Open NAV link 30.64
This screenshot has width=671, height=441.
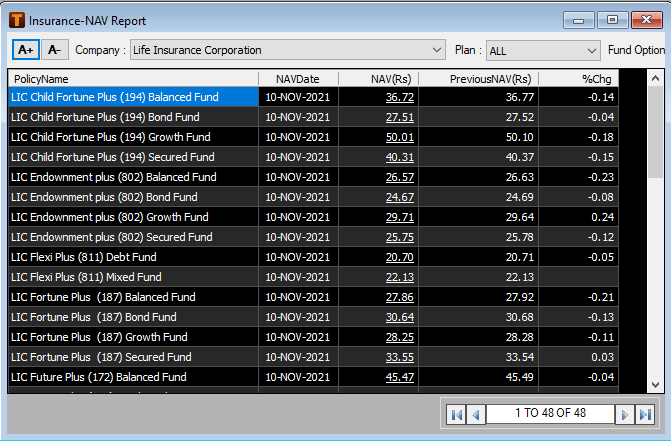[400, 317]
